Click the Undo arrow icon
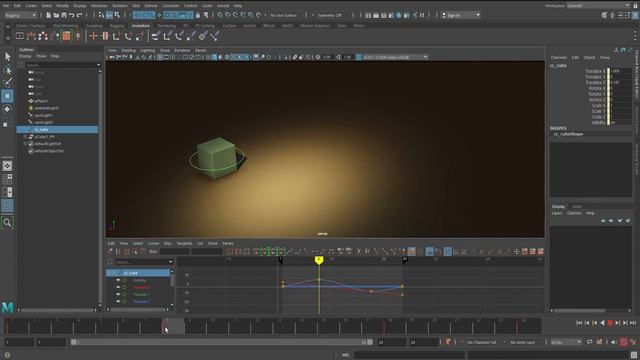 tap(71, 15)
